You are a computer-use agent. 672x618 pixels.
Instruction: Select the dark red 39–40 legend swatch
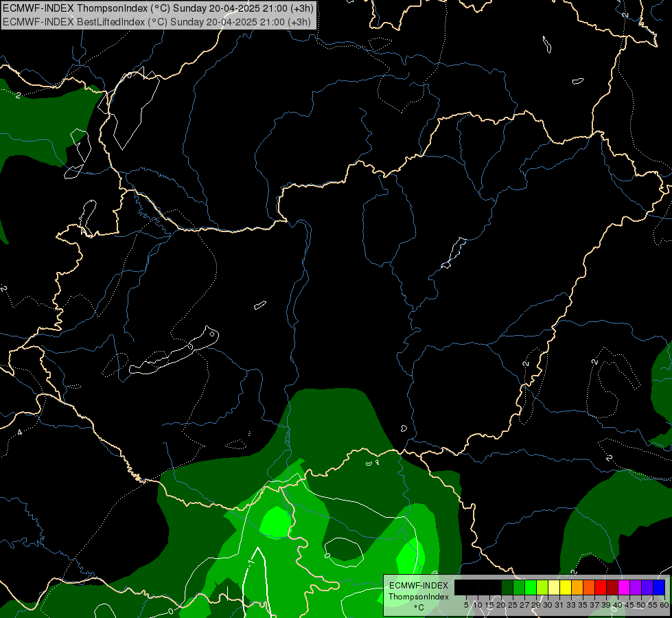click(612, 587)
